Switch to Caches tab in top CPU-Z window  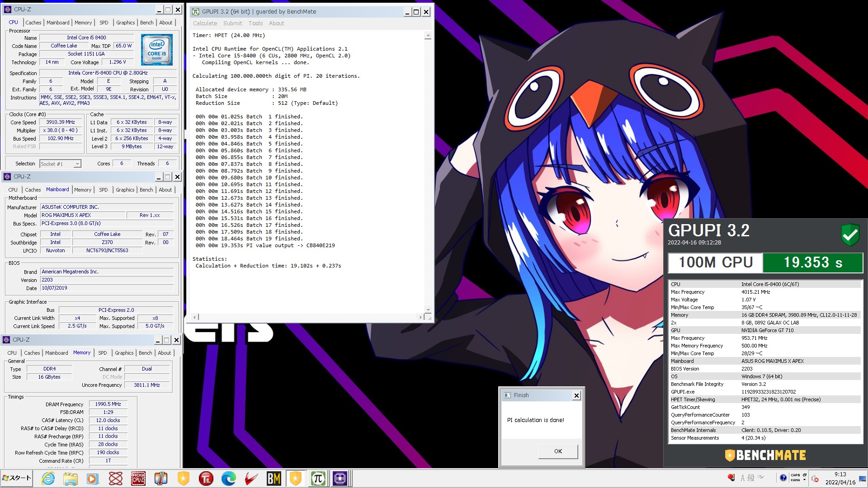(33, 23)
